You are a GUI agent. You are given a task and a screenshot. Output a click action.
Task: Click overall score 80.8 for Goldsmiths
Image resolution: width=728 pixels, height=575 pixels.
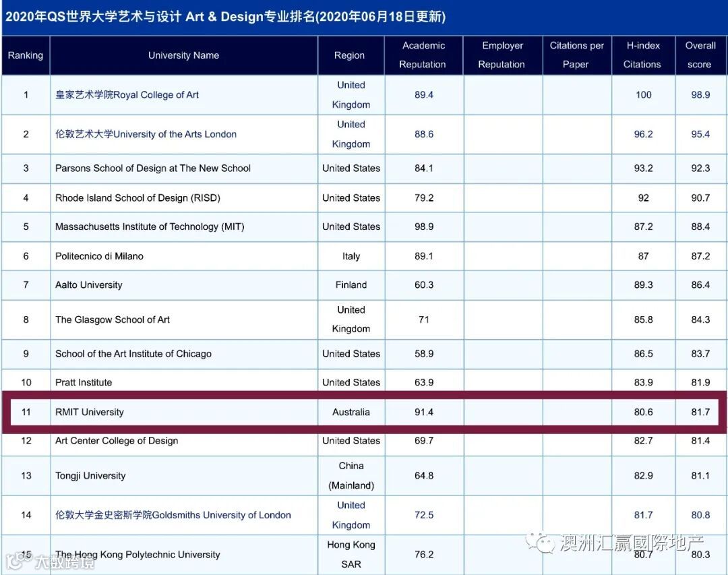(x=700, y=515)
